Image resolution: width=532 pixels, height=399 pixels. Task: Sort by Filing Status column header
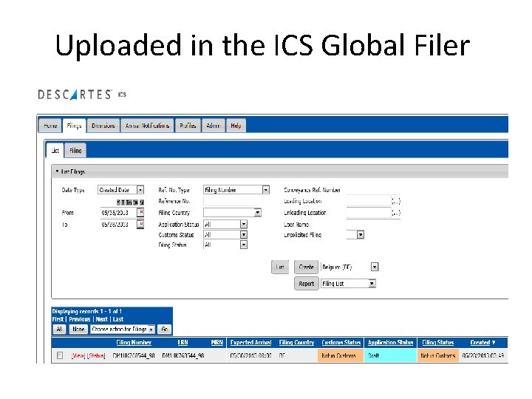[x=438, y=342]
